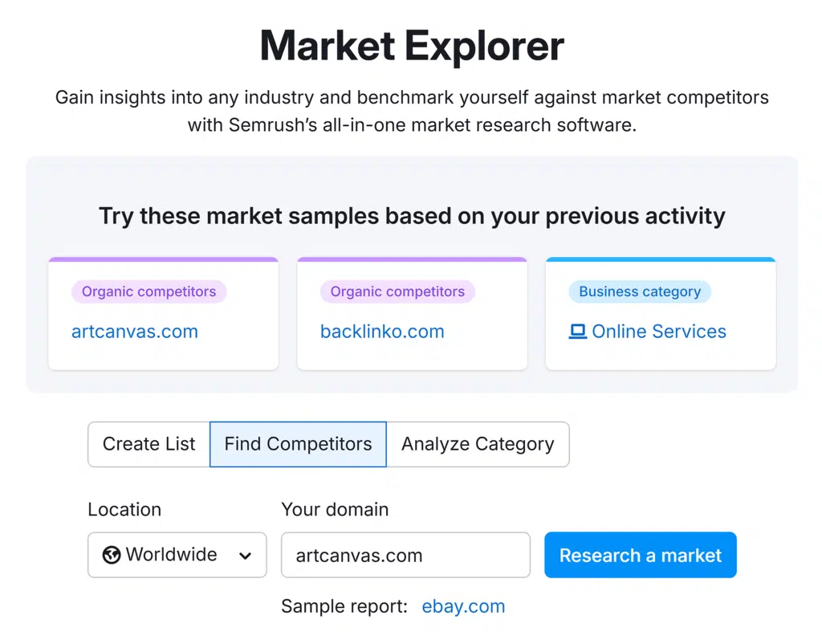The height and width of the screenshot is (644, 822).
Task: Click Organic competitors badge on artcanvas card
Action: (149, 291)
